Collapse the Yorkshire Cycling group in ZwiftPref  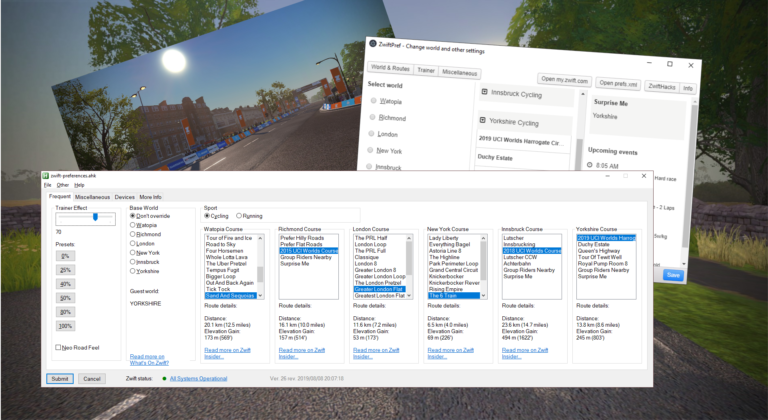[x=482, y=120]
